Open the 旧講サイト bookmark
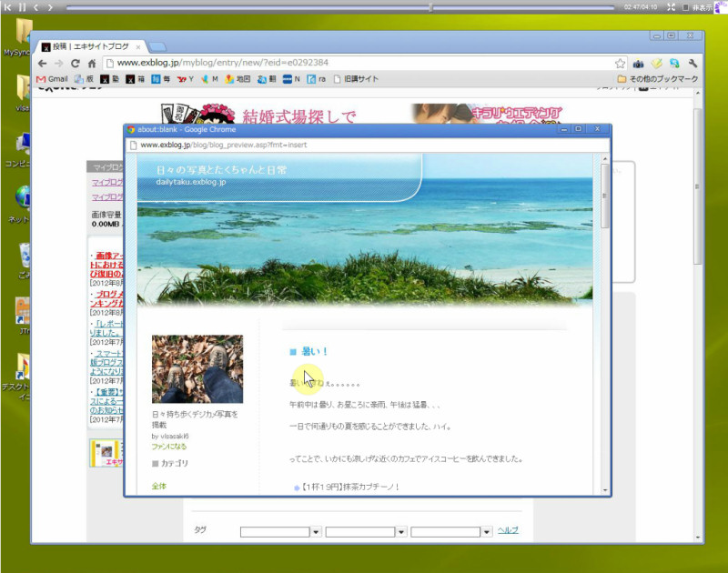 (356, 79)
